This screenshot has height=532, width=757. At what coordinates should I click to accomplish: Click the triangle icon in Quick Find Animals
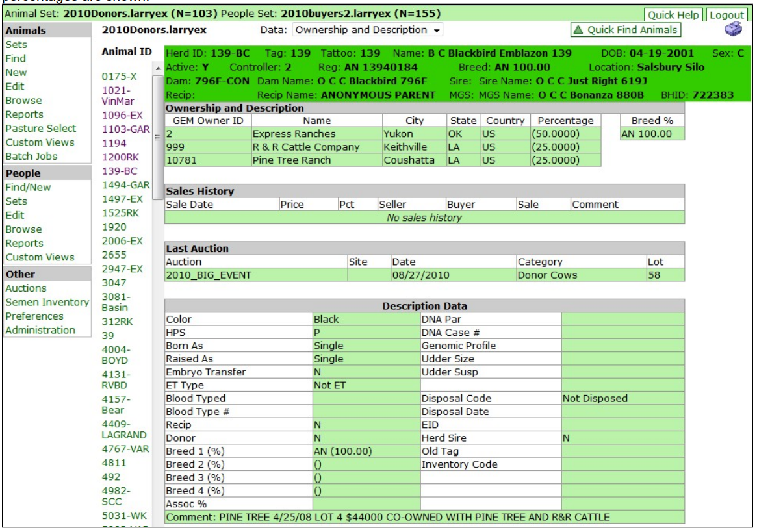[578, 30]
